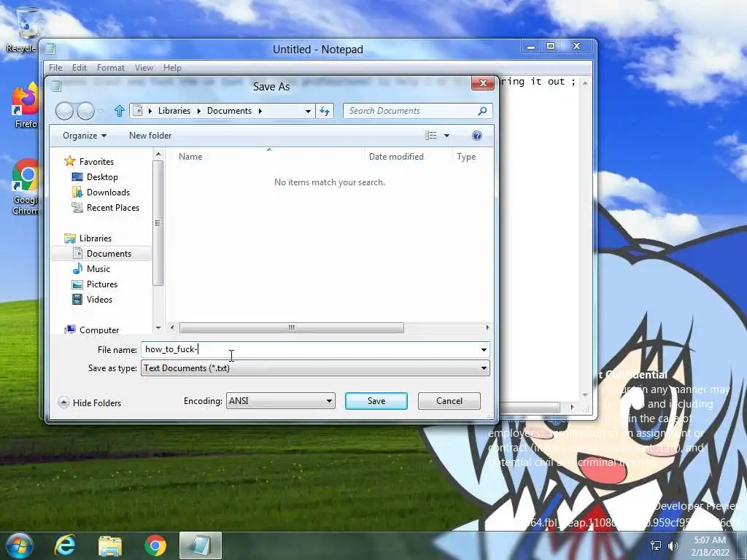Select Pictures library
747x560 pixels.
coord(102,284)
